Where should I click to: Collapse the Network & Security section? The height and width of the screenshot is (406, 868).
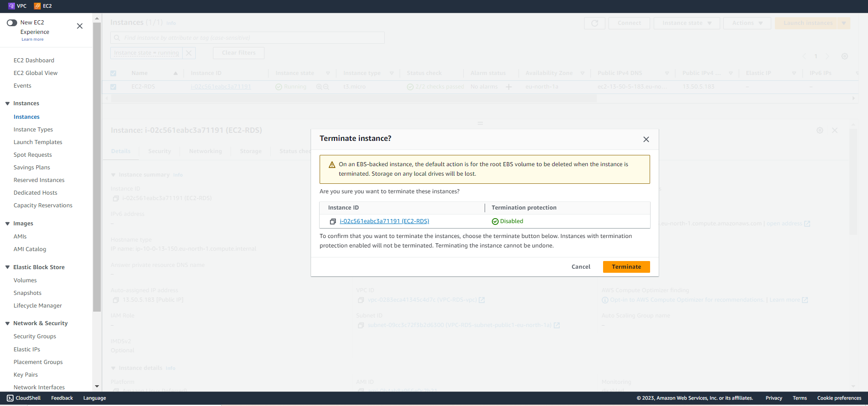coord(7,323)
